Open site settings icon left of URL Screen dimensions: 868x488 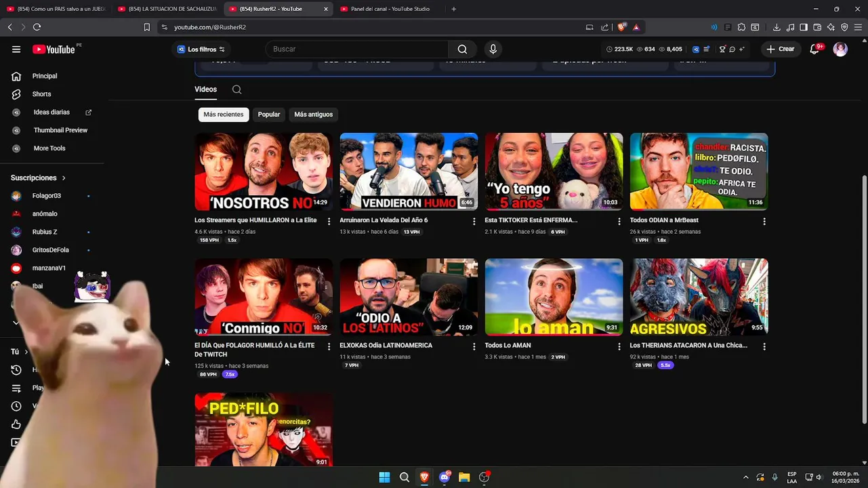(164, 27)
